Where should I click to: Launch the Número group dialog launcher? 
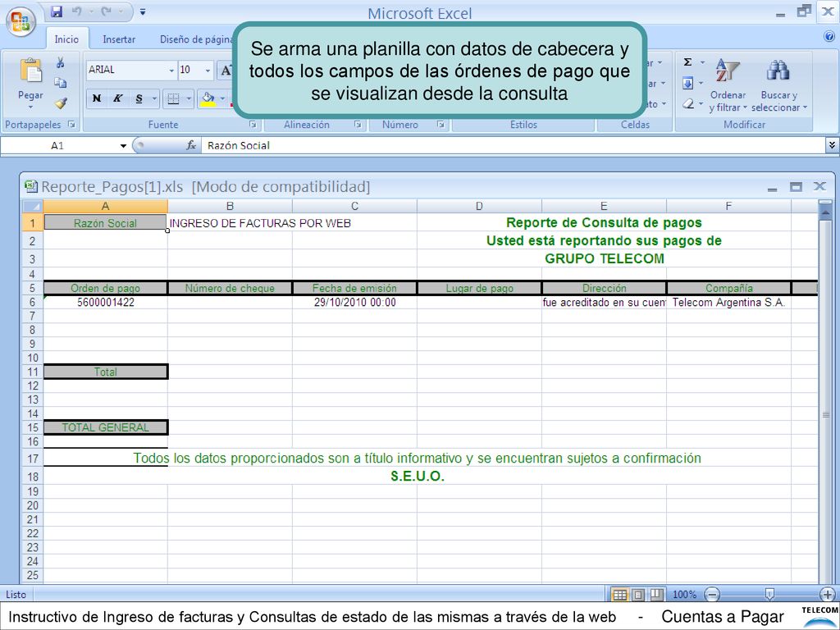(441, 125)
